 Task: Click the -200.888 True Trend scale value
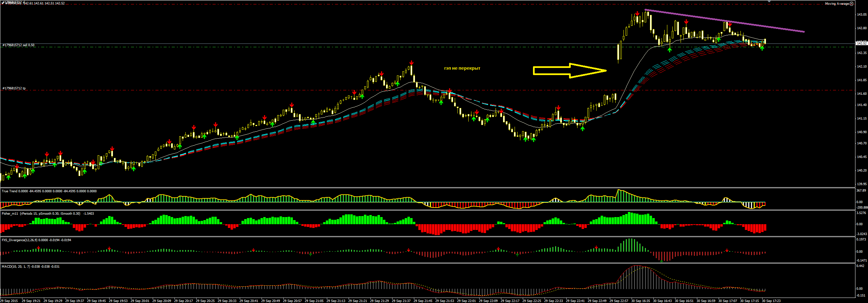click(862, 207)
